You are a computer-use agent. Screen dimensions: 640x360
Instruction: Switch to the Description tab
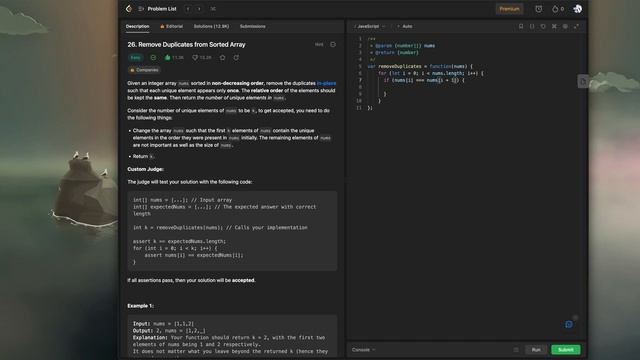click(137, 26)
